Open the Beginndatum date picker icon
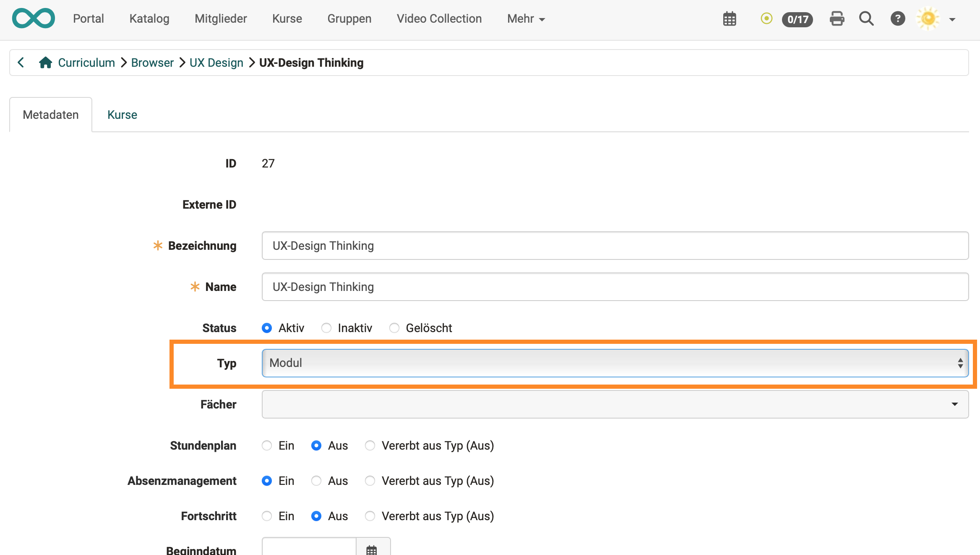The image size is (980, 555). click(x=372, y=549)
